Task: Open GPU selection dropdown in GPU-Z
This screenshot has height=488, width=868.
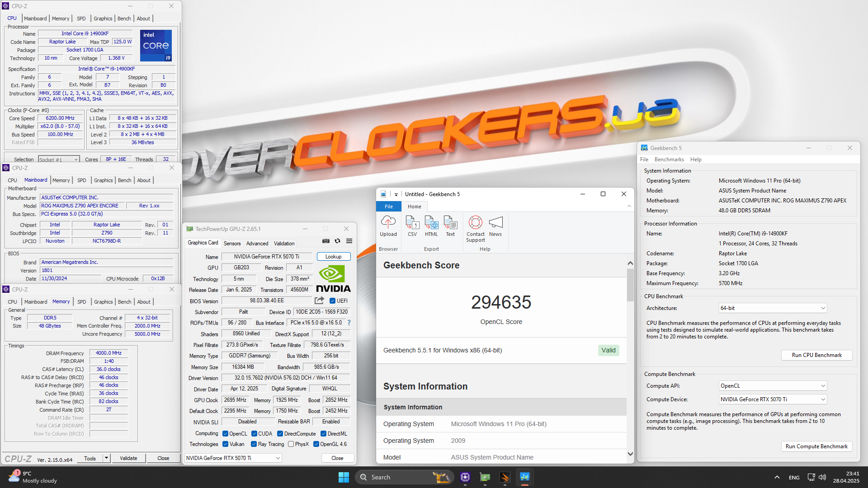Action: pyautogui.click(x=233, y=458)
